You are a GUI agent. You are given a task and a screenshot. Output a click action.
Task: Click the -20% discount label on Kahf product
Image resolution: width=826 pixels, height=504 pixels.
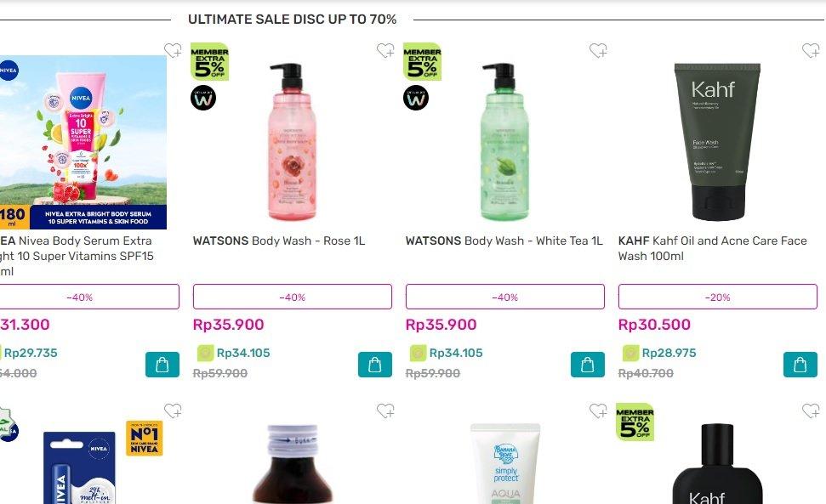[717, 297]
